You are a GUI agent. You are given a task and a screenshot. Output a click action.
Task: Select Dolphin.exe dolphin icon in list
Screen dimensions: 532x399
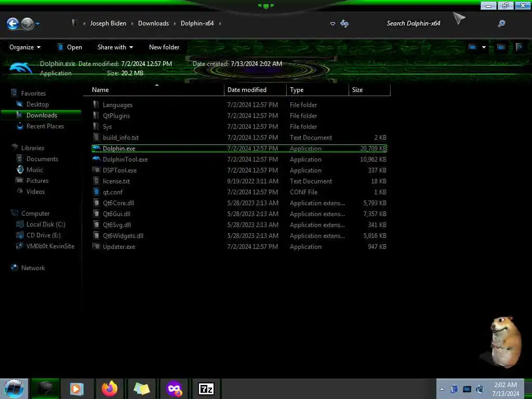[x=96, y=148]
